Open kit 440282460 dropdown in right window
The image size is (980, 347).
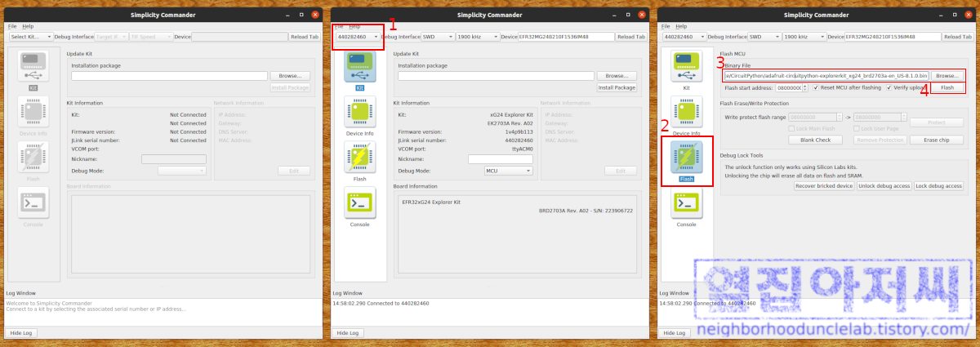point(685,37)
